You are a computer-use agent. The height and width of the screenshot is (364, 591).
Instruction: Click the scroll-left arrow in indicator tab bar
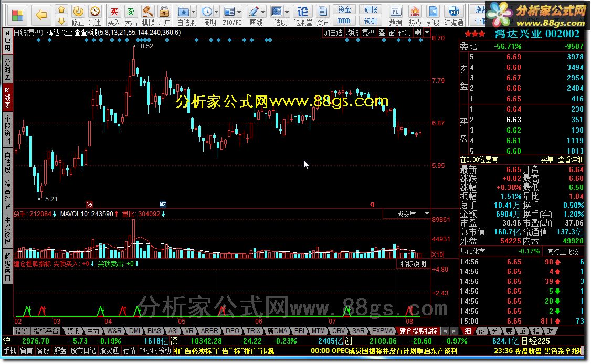pos(445,331)
